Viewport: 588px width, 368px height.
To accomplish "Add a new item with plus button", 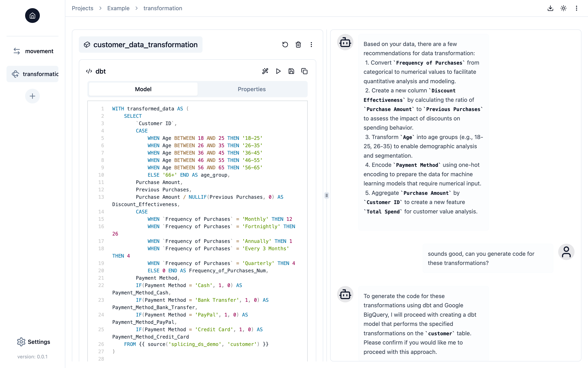I will (32, 96).
